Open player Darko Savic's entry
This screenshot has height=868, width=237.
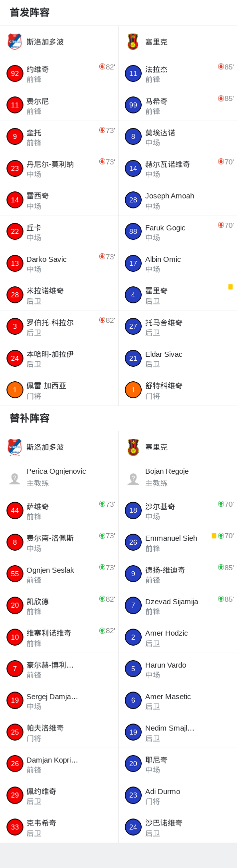click(59, 263)
